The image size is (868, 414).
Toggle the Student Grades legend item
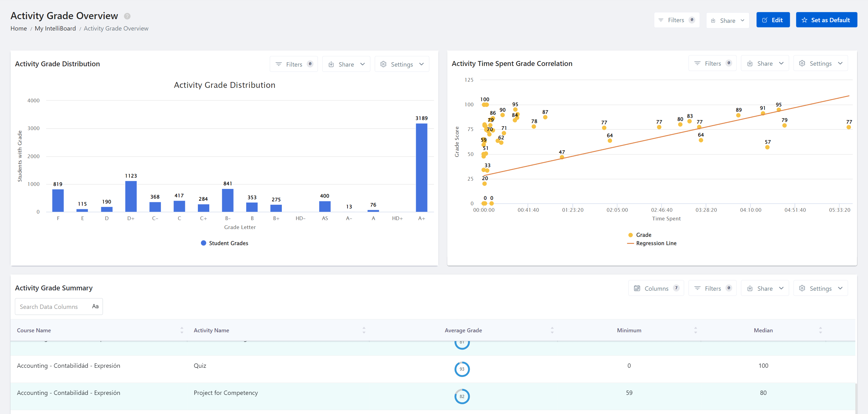(224, 243)
